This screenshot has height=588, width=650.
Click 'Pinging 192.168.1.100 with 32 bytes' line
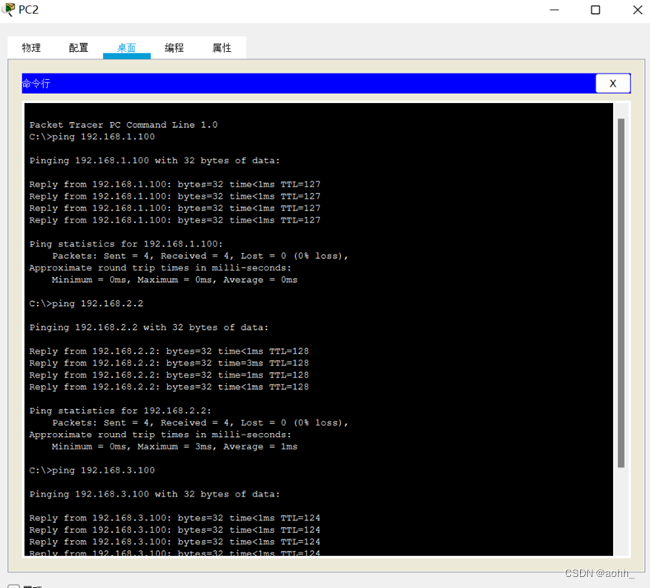coord(155,160)
